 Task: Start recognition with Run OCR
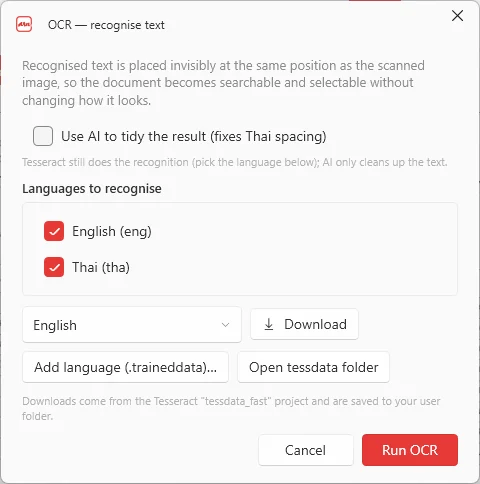click(x=410, y=450)
